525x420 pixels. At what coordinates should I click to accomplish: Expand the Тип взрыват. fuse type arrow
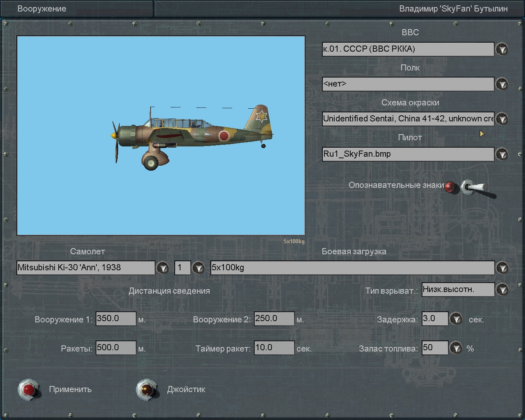[x=502, y=290]
